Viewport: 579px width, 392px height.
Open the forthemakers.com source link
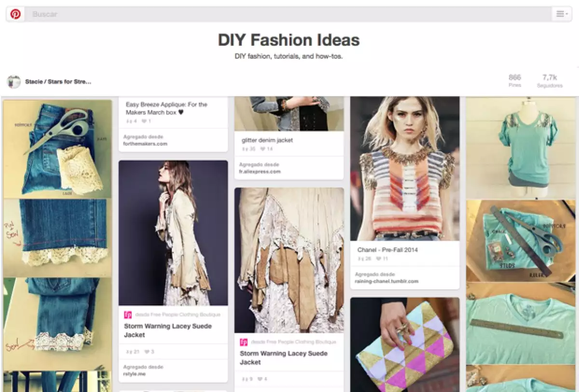point(145,144)
